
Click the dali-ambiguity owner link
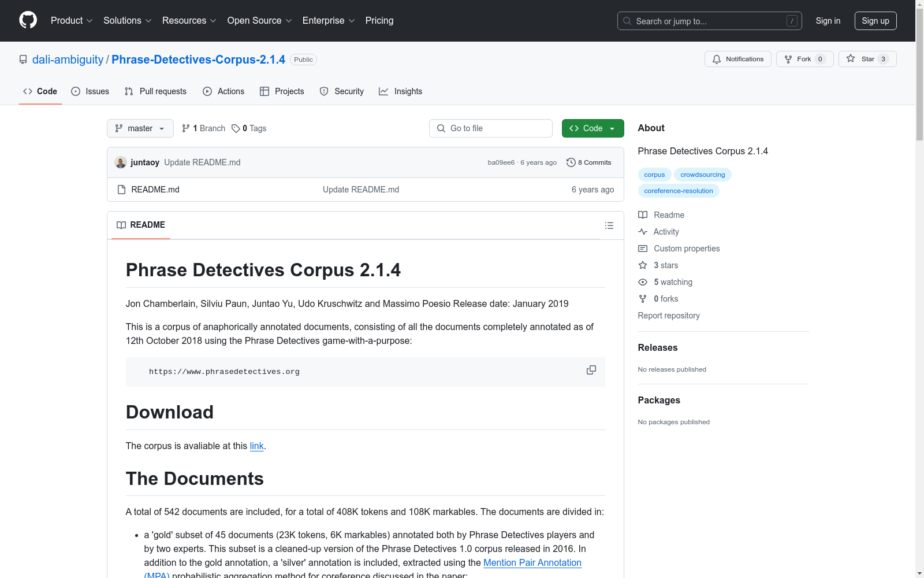tap(68, 60)
